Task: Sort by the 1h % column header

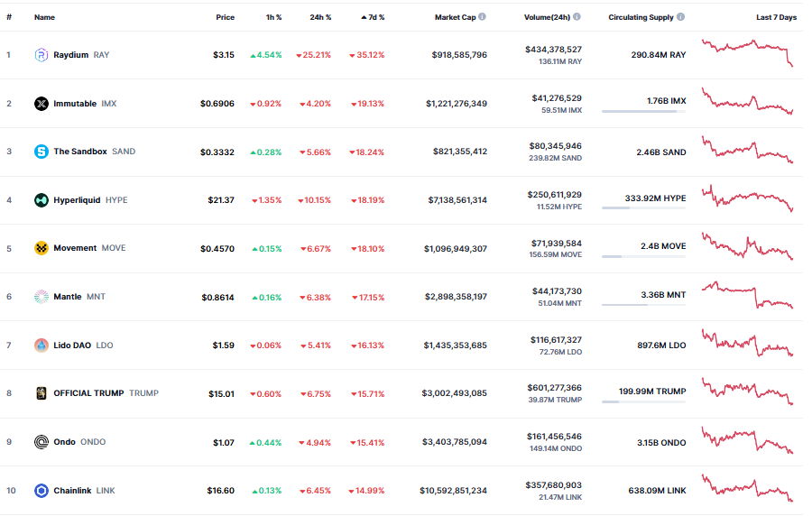Action: 274,18
